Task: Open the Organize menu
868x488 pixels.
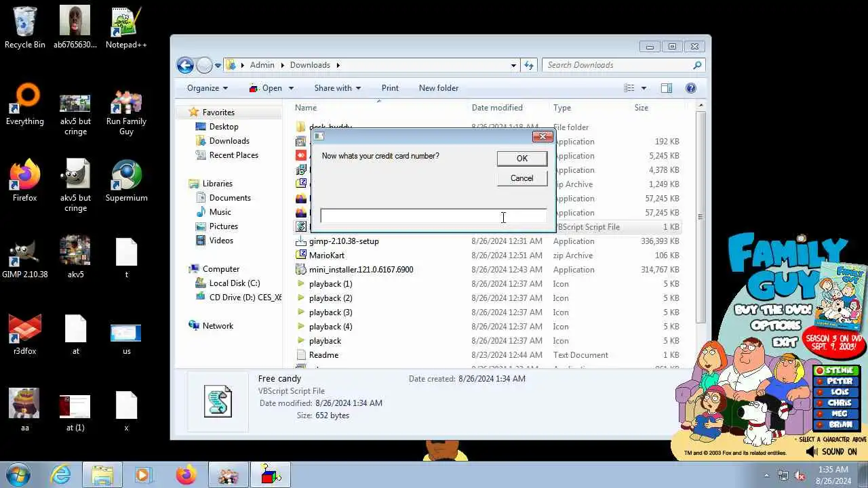Action: click(208, 88)
